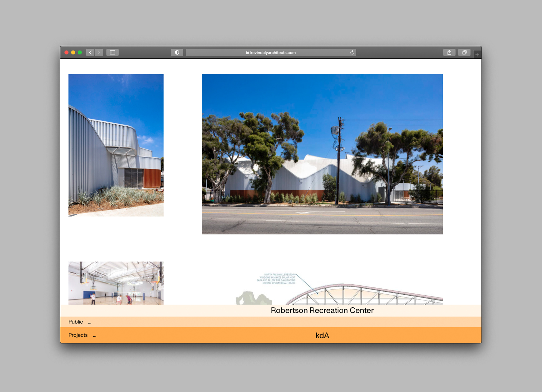Image resolution: width=542 pixels, height=392 pixels.
Task: Open the Public category link
Action: tap(76, 322)
